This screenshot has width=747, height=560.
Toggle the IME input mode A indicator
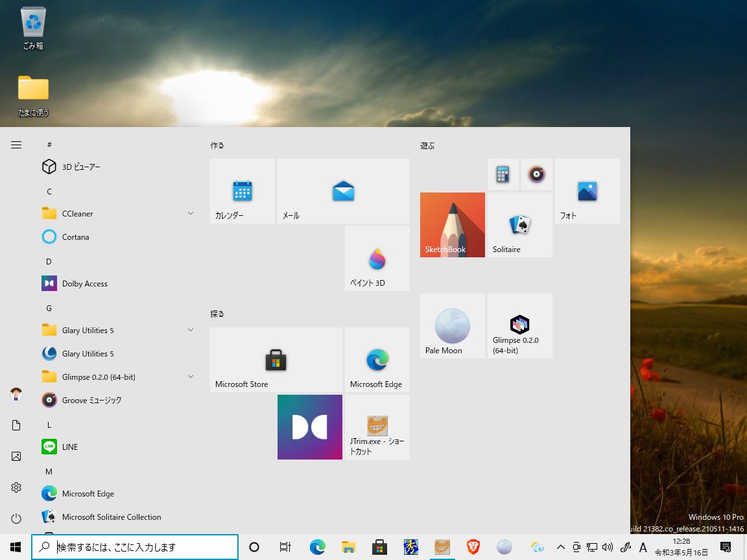[643, 547]
